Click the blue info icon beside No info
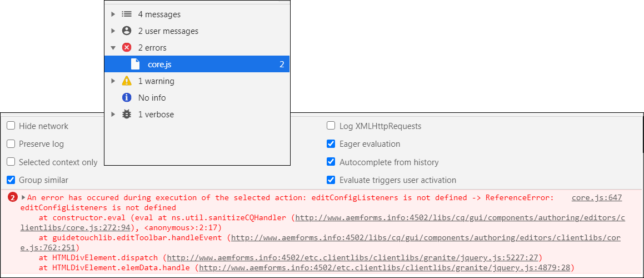 127,98
